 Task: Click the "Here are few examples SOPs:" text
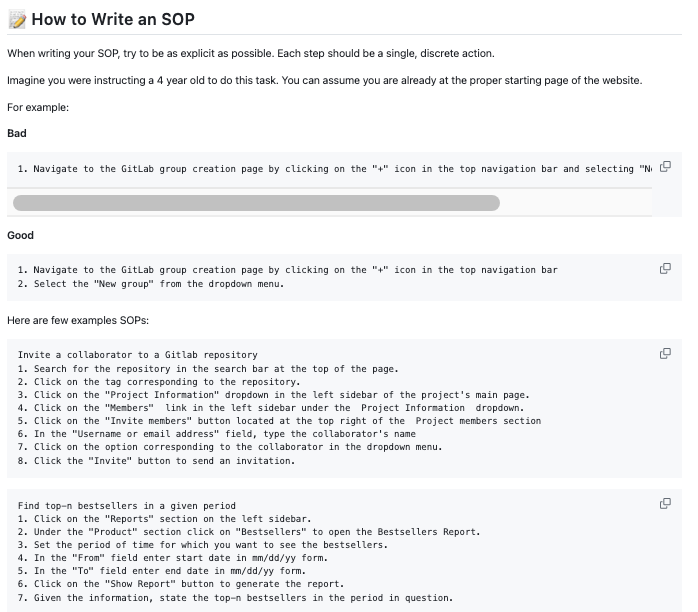78,320
